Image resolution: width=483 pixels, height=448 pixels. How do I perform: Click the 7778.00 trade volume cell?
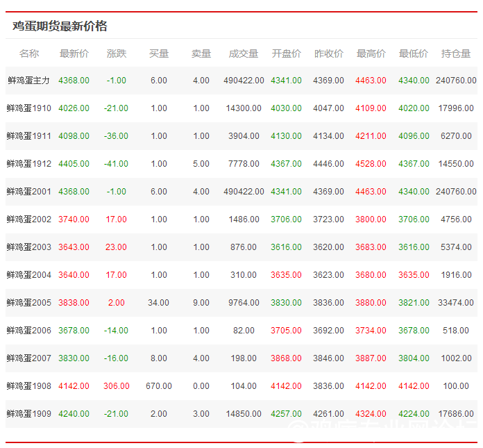click(x=244, y=164)
